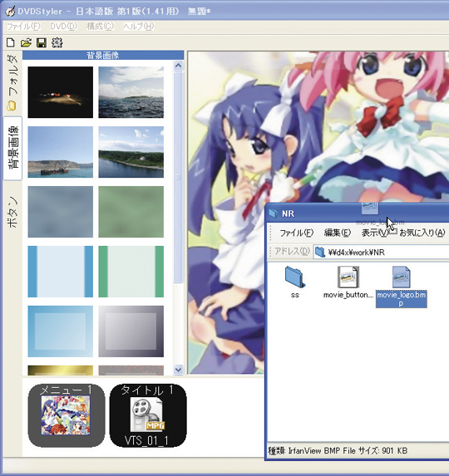Select the メニュー 1 item in the timeline
The width and height of the screenshot is (449, 476).
(x=67, y=415)
